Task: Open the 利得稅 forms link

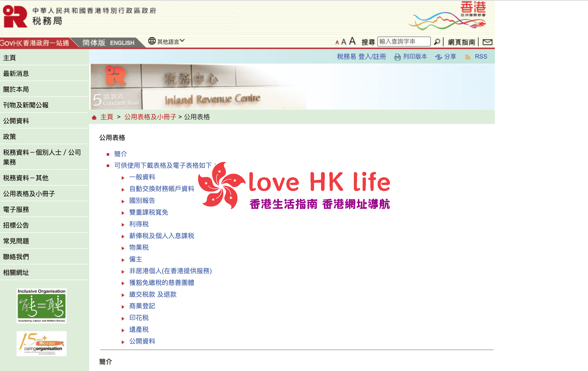Action: coord(139,224)
